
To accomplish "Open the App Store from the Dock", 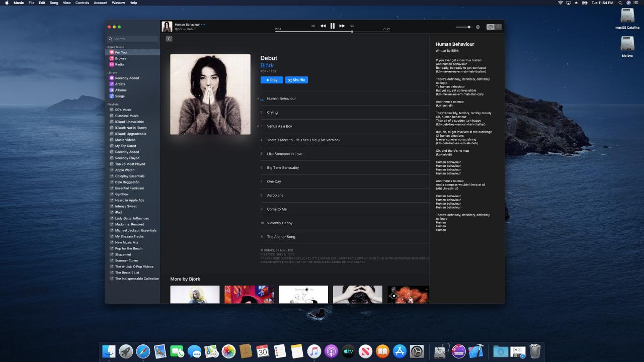I will (399, 351).
